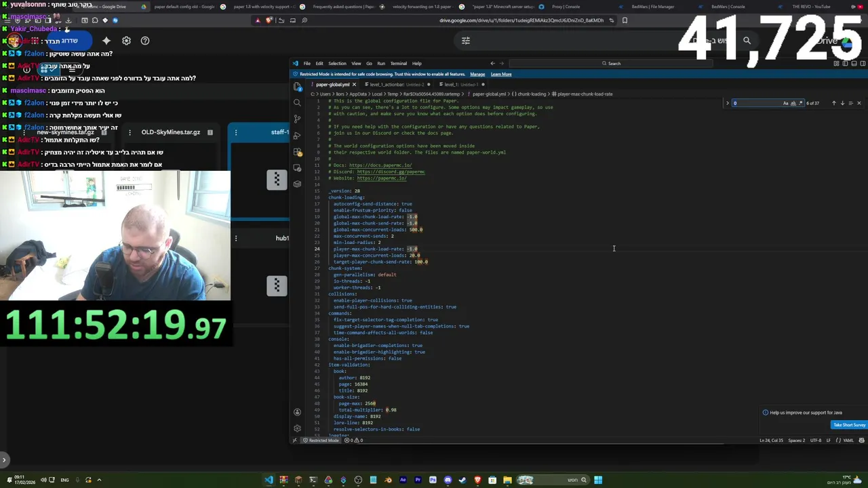Toggle Match Whole Word in find widget
The width and height of the screenshot is (868, 488).
tap(793, 103)
